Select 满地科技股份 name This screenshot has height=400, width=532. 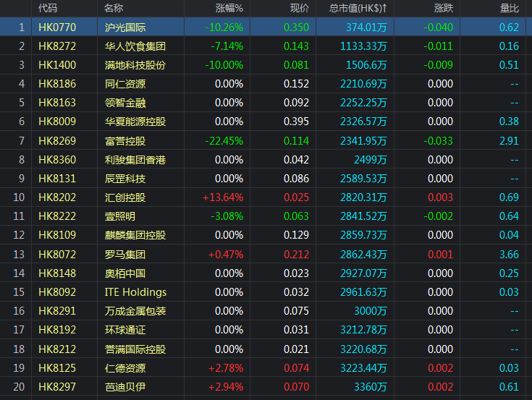(x=135, y=65)
